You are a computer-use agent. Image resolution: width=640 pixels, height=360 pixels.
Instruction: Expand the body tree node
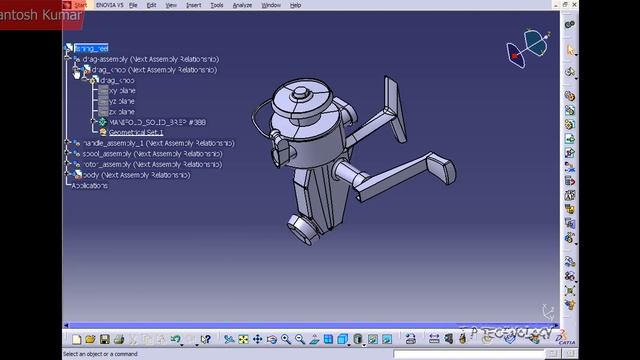point(67,173)
